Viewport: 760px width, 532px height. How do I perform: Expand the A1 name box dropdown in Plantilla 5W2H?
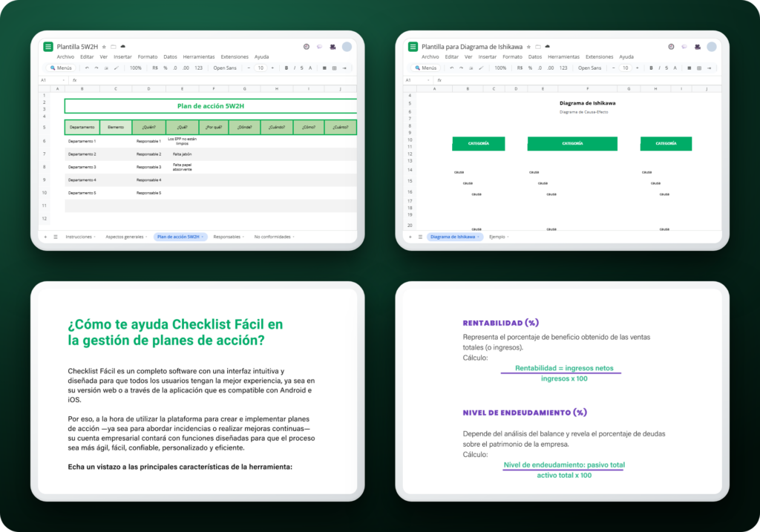64,80
